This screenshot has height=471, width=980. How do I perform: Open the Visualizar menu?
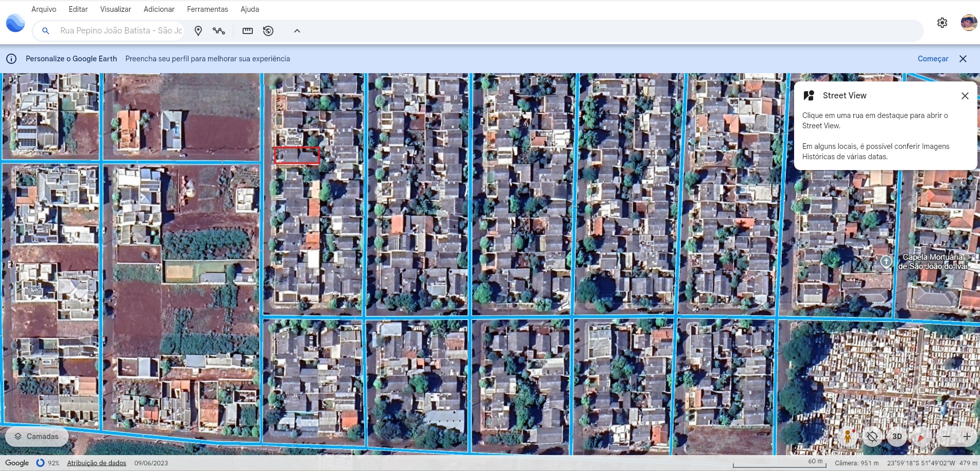115,9
